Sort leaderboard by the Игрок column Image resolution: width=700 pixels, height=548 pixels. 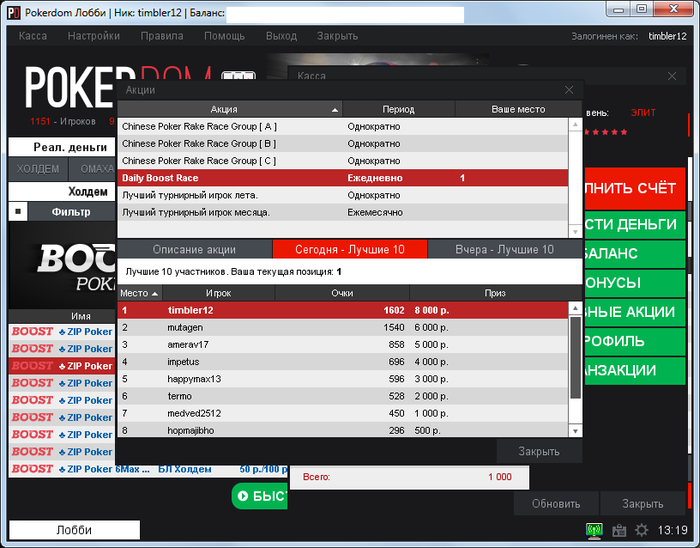click(218, 293)
